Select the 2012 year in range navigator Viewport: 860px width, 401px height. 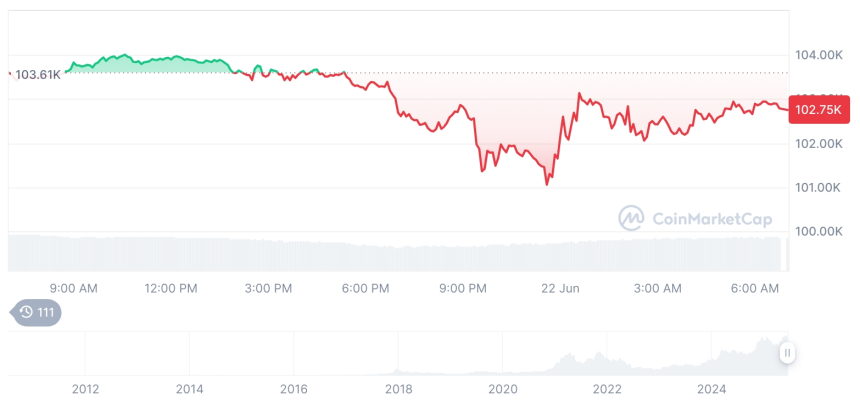[85, 388]
